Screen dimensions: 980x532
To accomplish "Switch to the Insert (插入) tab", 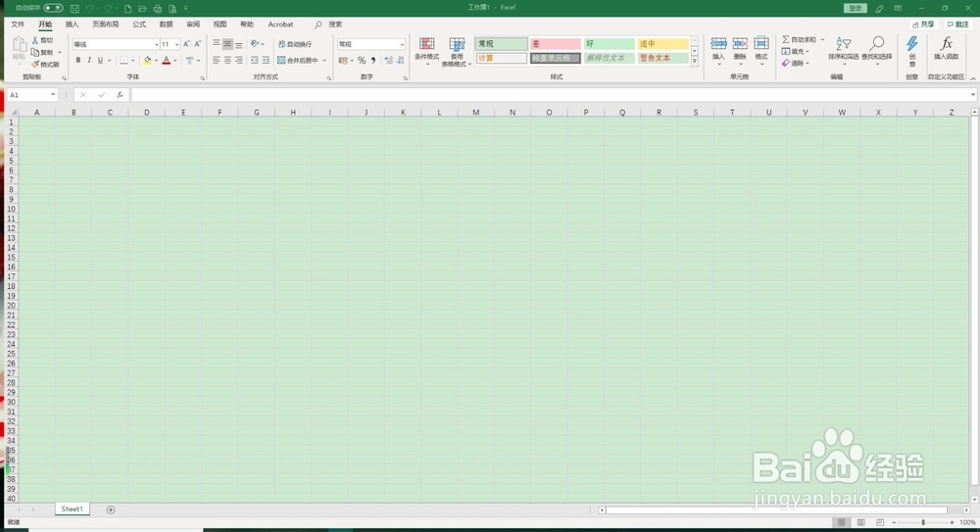I will pyautogui.click(x=72, y=24).
